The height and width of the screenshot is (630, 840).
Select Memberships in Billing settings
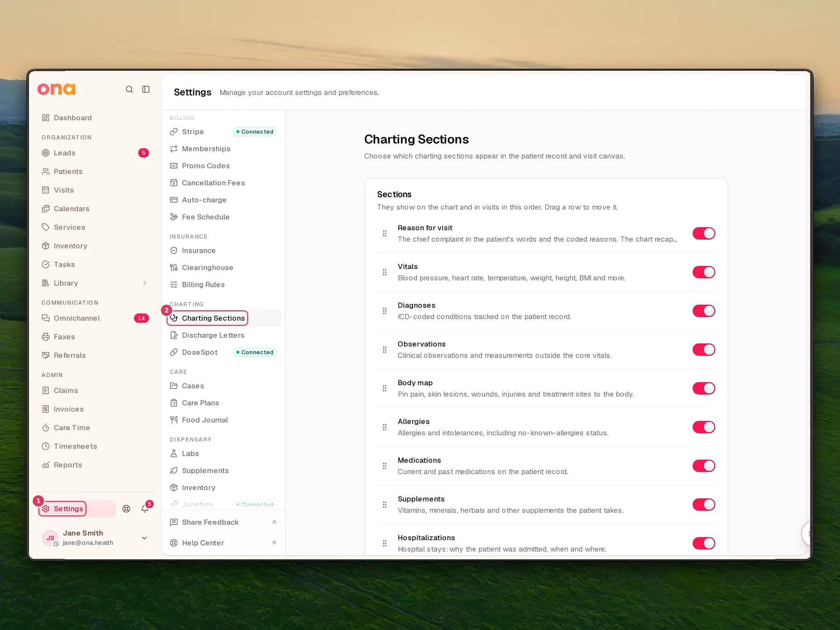(223, 149)
